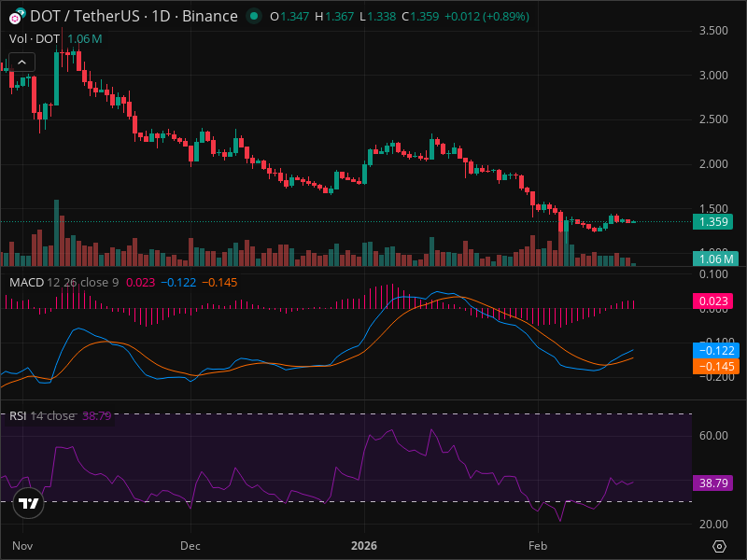Screen dimensions: 747x560
Task: Click the open price value O1.347
Action: pos(289,17)
